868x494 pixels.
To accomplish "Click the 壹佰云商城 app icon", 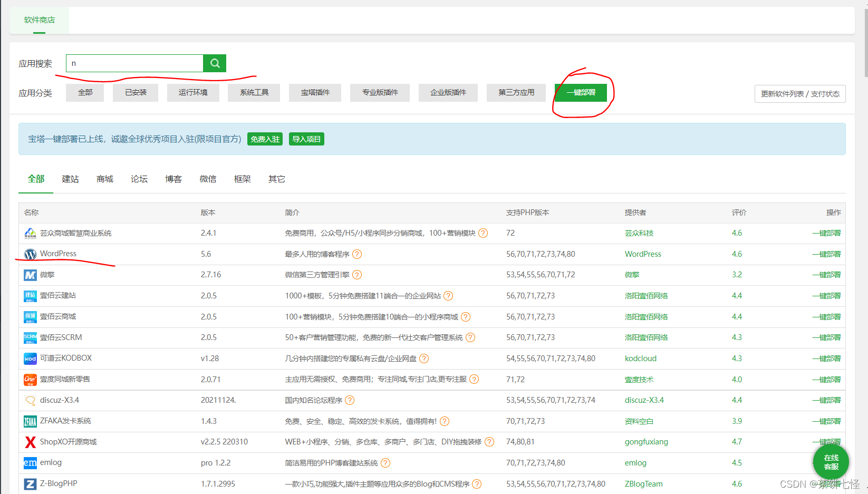I will click(x=30, y=317).
